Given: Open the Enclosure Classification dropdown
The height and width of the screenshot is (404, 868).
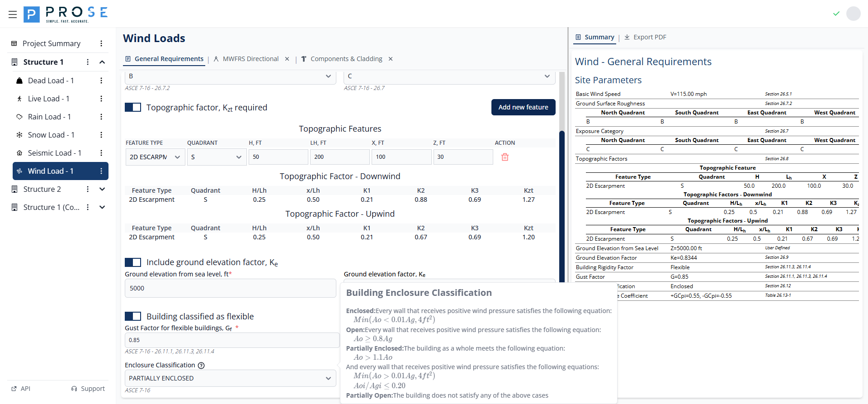Looking at the screenshot, I should tap(230, 378).
